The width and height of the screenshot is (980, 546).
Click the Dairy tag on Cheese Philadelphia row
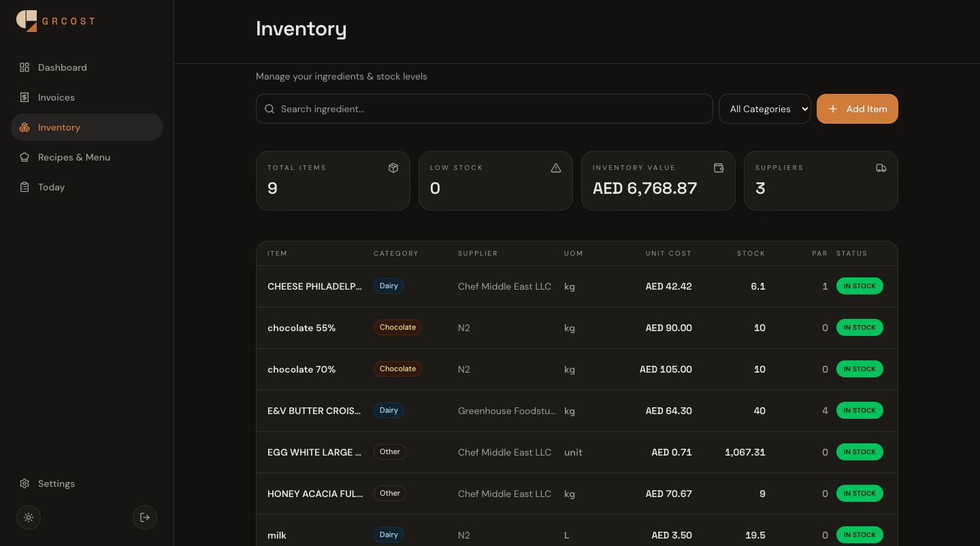point(389,286)
